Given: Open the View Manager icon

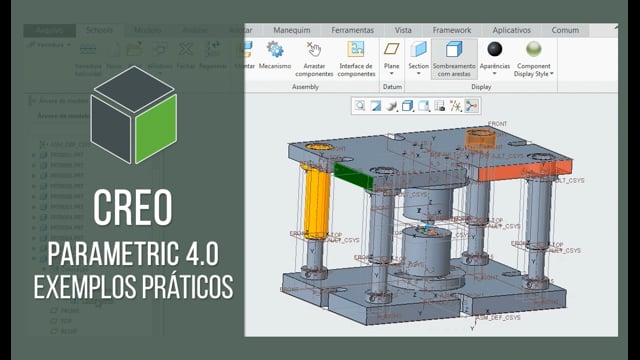Looking at the screenshot, I should click(x=439, y=106).
